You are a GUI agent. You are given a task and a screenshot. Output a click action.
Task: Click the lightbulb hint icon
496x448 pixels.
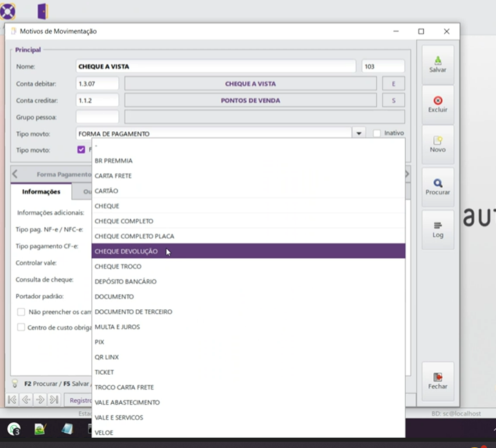(15, 383)
